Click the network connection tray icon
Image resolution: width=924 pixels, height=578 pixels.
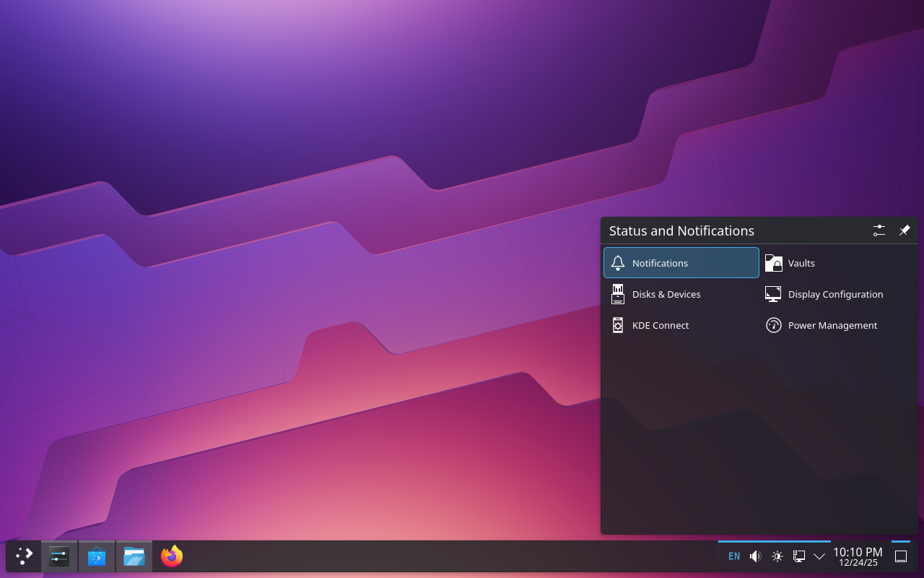(799, 556)
